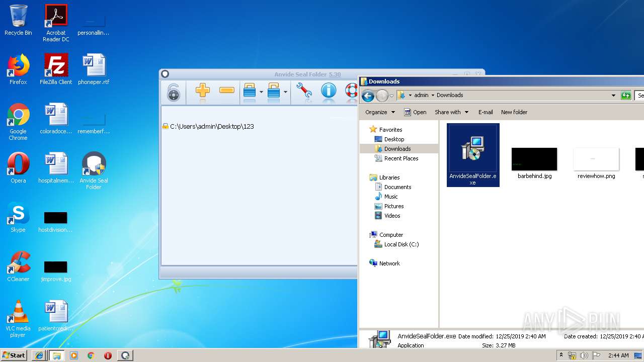Select hostdivision desktop file
This screenshot has height=362, width=644.
[56, 221]
